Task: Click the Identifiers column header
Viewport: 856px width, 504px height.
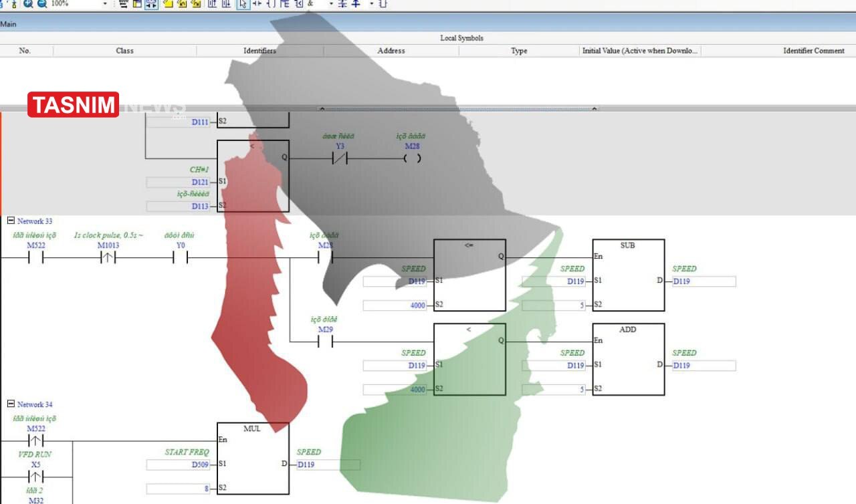Action: [x=259, y=51]
